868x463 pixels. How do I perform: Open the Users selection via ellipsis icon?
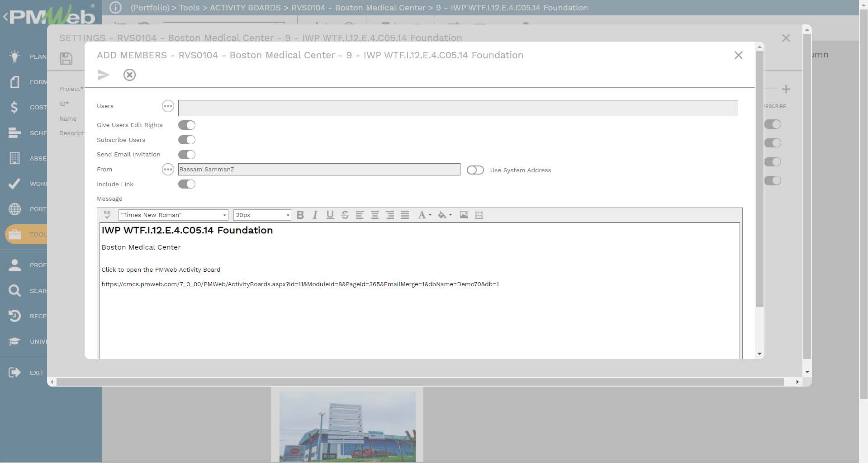click(168, 106)
